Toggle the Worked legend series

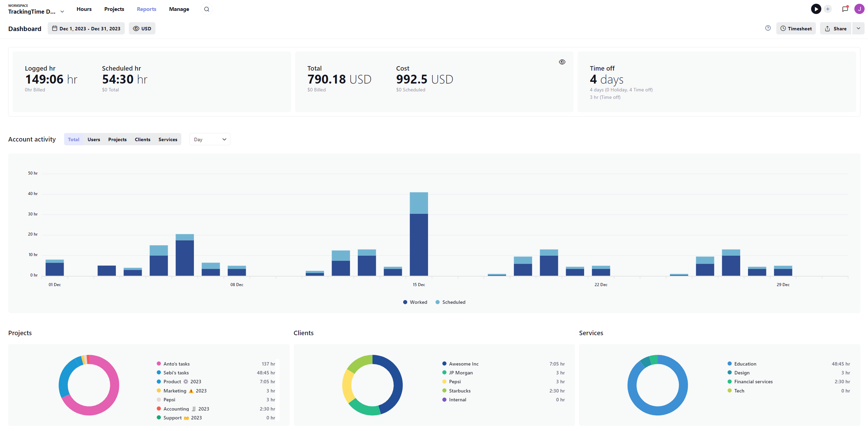pos(415,302)
